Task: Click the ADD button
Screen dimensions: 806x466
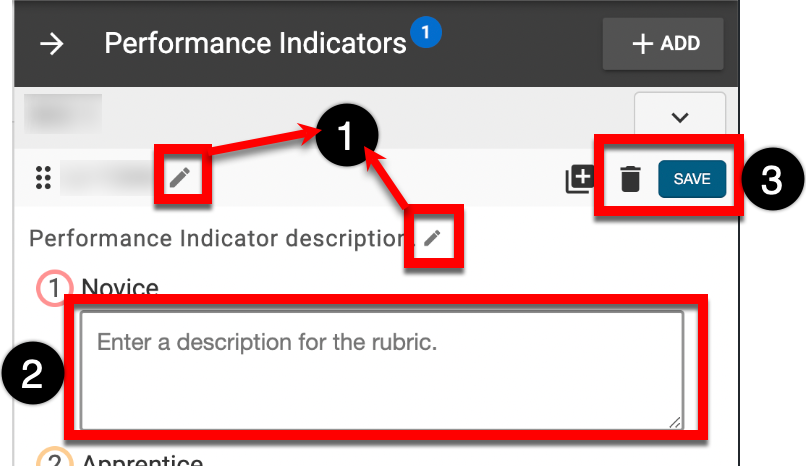Action: (663, 44)
